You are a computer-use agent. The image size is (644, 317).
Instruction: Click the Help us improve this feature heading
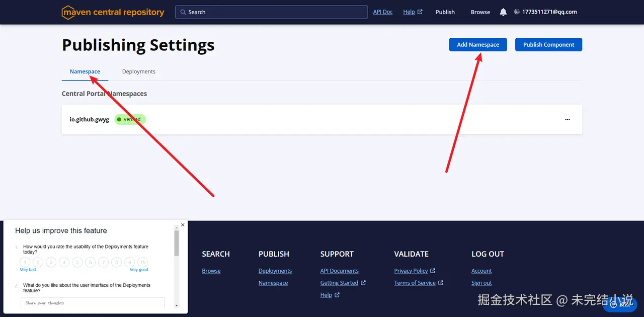pos(61,231)
